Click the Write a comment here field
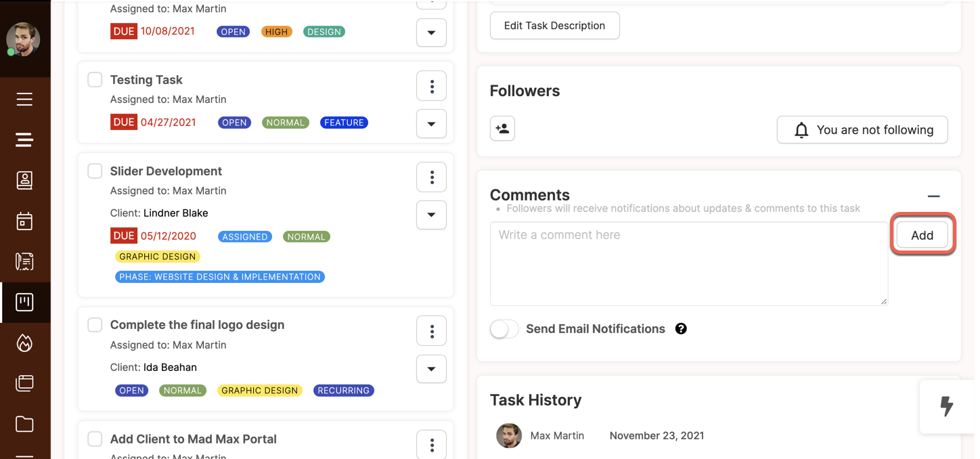 [x=689, y=263]
